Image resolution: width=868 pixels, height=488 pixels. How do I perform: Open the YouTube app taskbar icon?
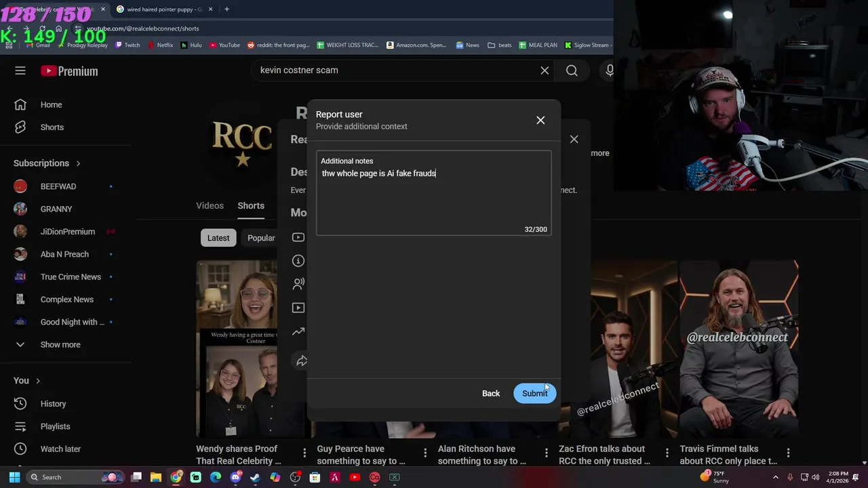click(x=355, y=477)
